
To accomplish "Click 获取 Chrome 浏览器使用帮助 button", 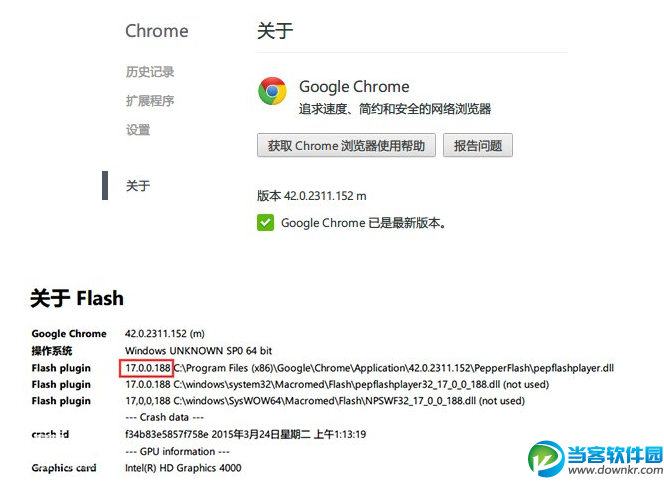I will coord(346,145).
